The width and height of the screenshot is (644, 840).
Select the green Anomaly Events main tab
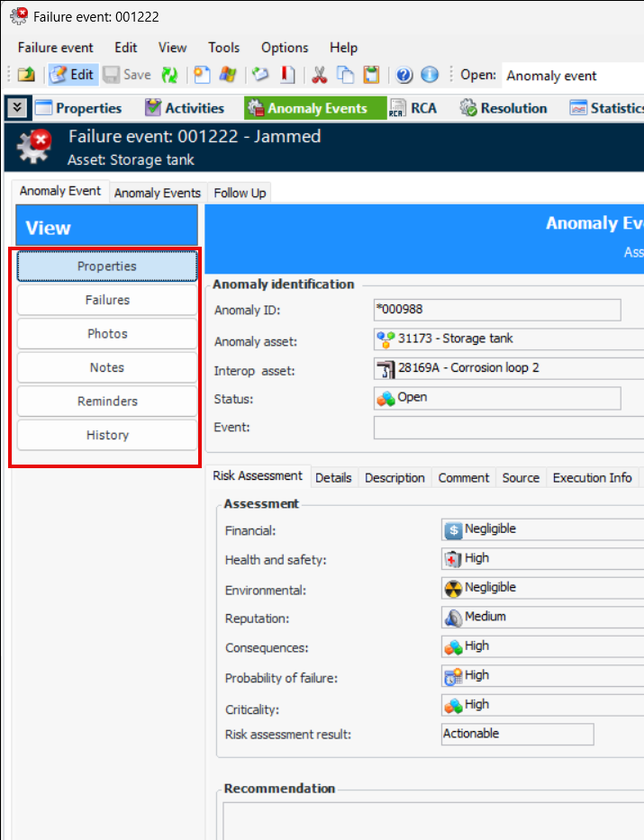(315, 108)
